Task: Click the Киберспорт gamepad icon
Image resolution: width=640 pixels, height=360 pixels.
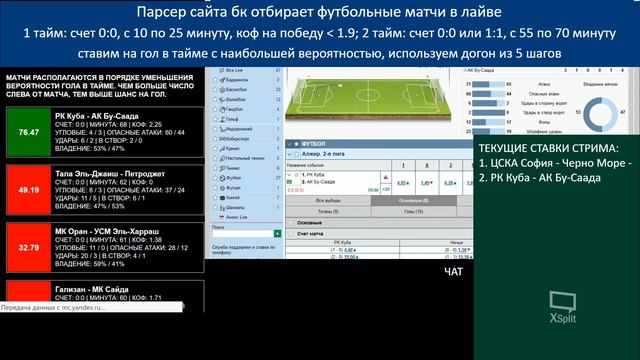Action: 222,139
